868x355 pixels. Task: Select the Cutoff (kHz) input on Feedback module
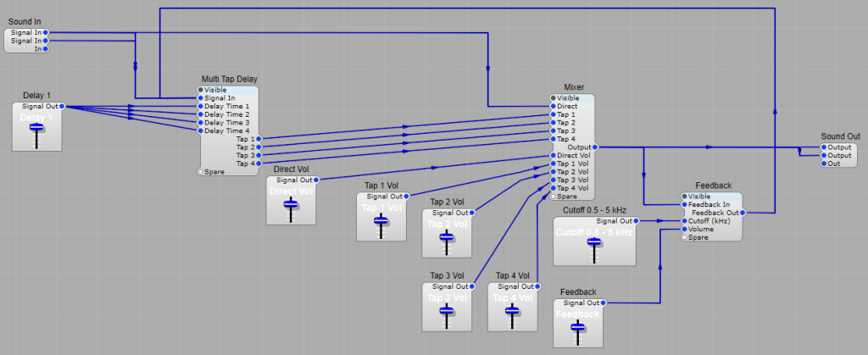coord(685,221)
